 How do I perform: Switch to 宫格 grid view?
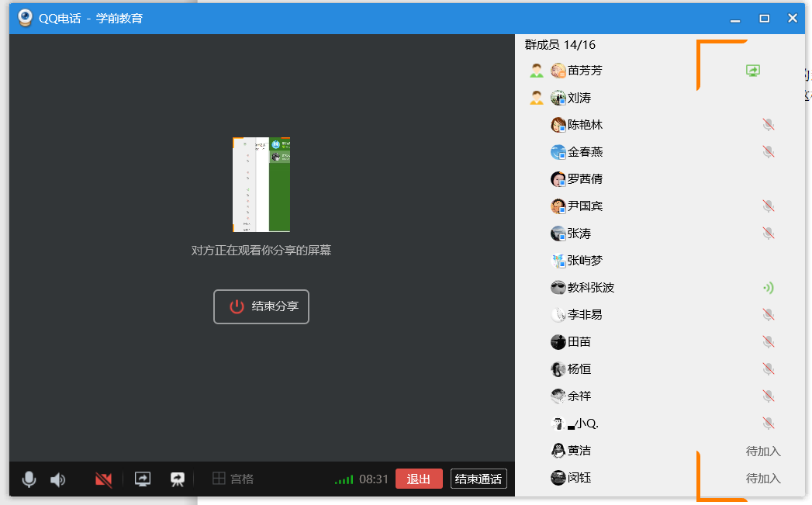coord(233,479)
